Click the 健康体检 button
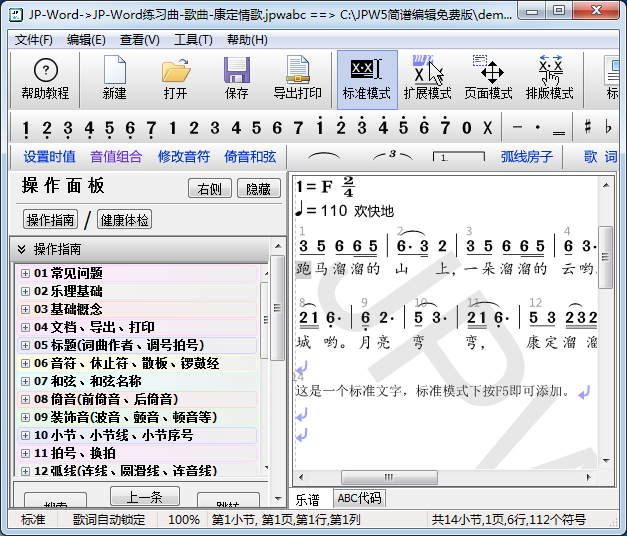Image resolution: width=627 pixels, height=536 pixels. [124, 220]
